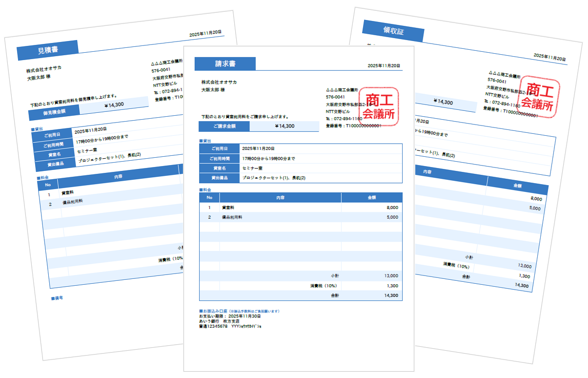Click the red 商工会議所 stamp on the invoice
Image resolution: width=588 pixels, height=378 pixels.
(379, 107)
